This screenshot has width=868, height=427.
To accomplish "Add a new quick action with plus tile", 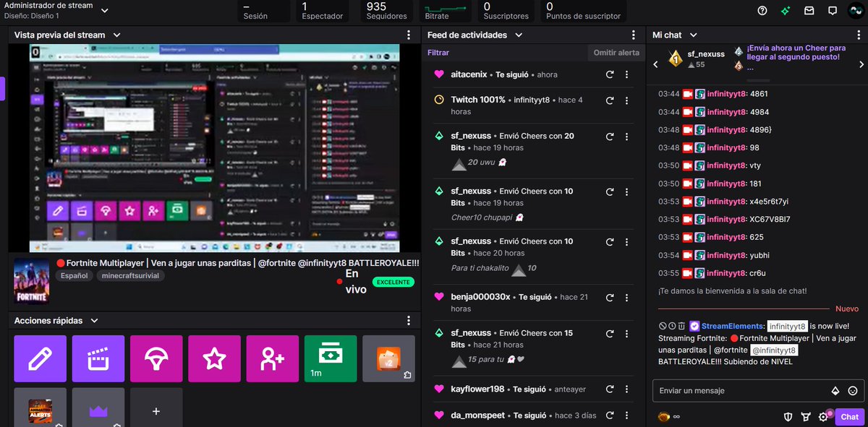I will tap(156, 407).
